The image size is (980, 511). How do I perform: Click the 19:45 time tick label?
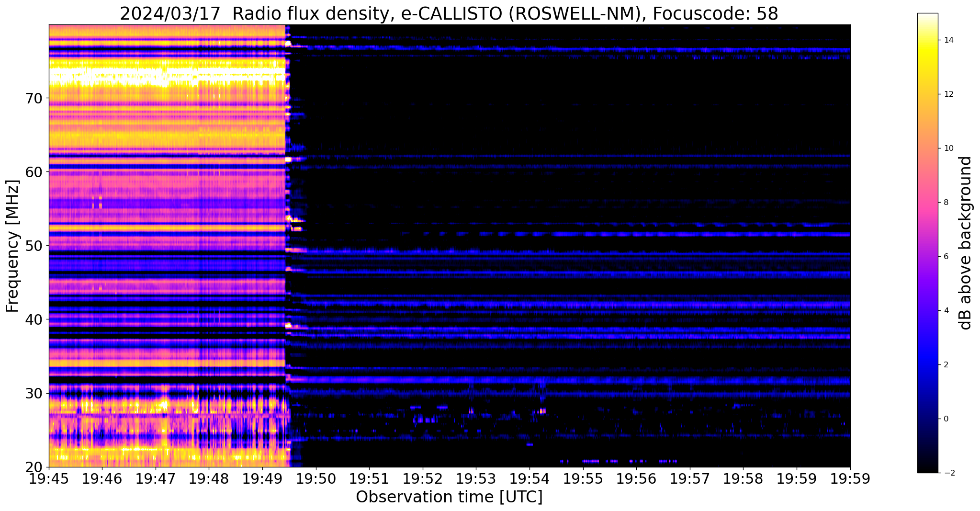tap(49, 478)
